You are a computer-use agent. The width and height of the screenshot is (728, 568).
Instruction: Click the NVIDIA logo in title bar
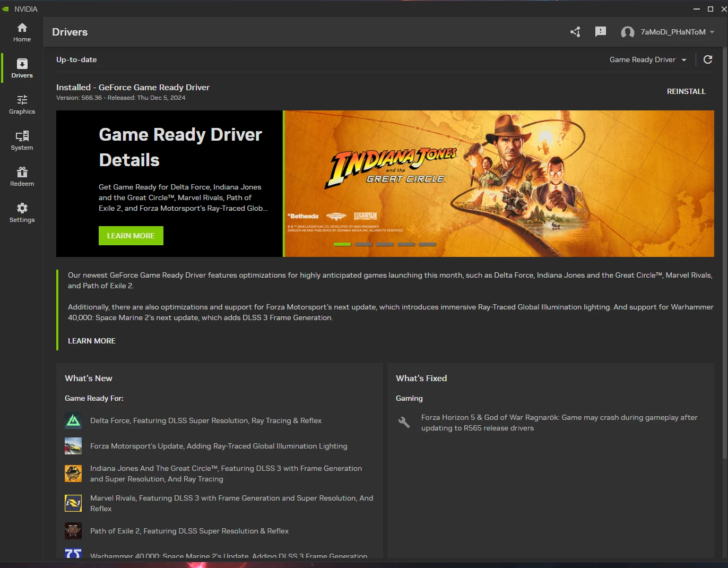pos(6,9)
